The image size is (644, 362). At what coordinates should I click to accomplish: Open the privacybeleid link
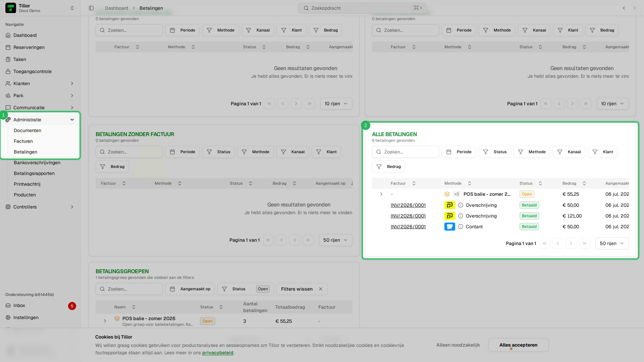point(218,353)
